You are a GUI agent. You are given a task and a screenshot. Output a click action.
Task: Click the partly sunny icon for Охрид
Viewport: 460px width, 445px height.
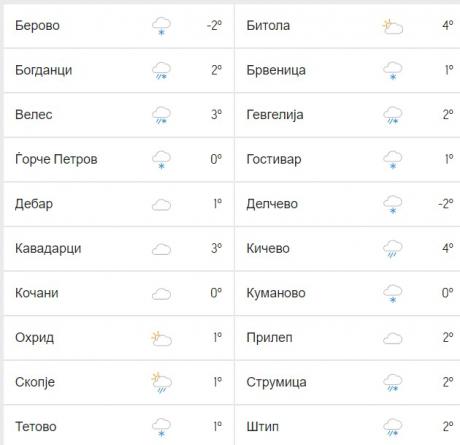[x=161, y=338]
